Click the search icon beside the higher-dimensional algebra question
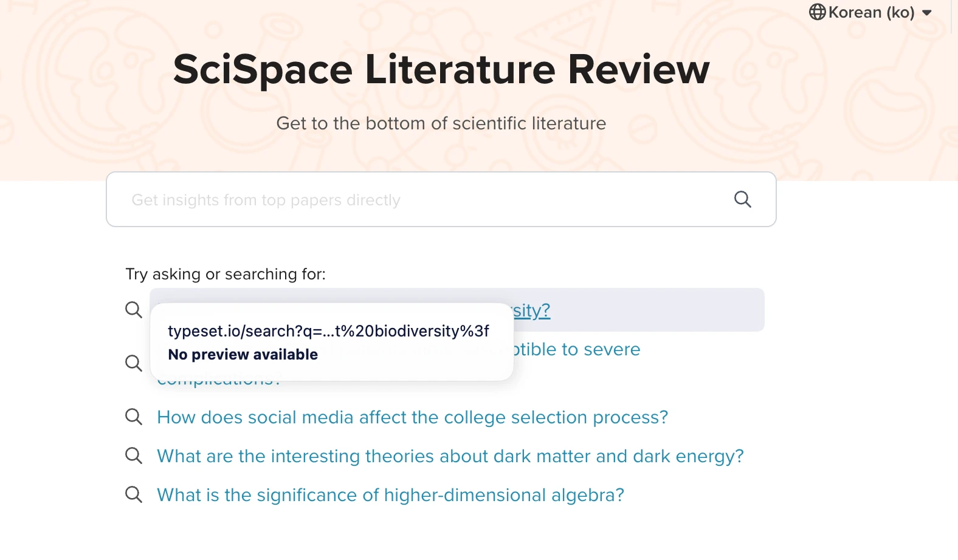The image size is (958, 560). 133,494
